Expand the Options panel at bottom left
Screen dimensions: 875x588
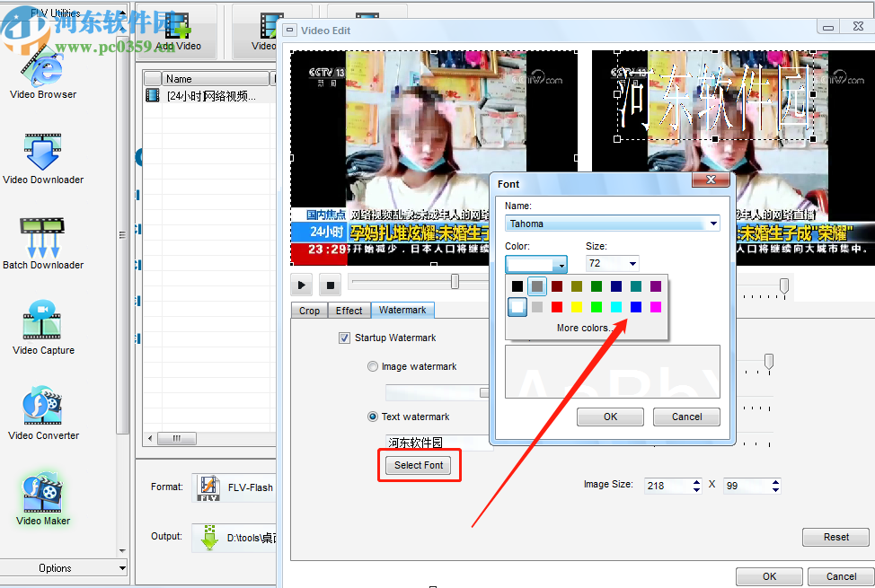[x=64, y=568]
